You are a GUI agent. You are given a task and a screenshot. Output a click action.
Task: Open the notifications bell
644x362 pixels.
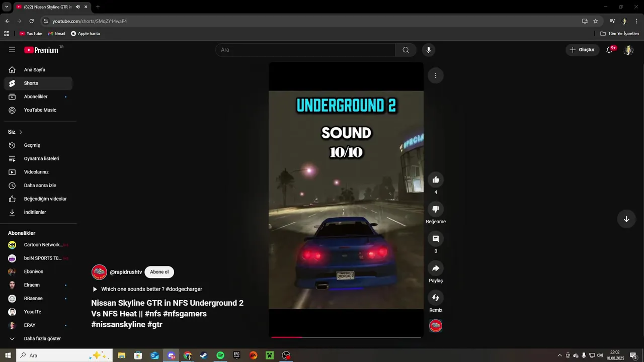[609, 50]
